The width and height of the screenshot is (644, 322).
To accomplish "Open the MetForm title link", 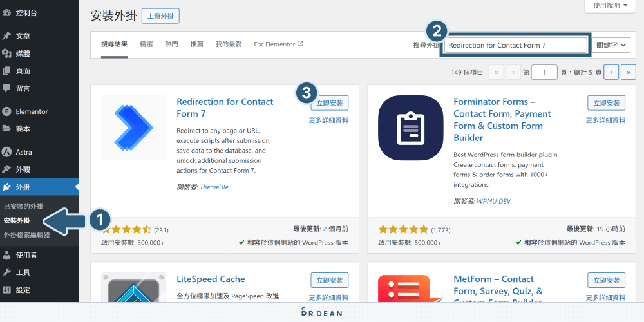I will point(498,287).
